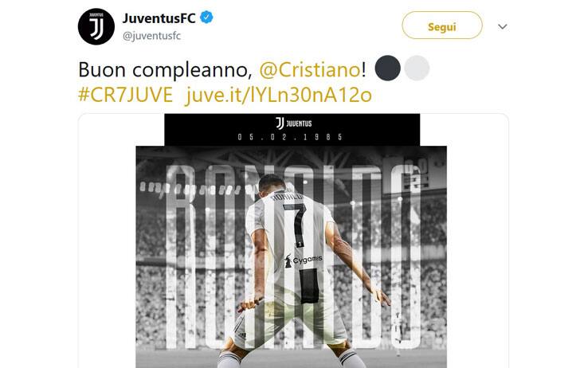The height and width of the screenshot is (368, 588).
Task: Click the Cygames sponsor logo on the jersey
Action: (303, 260)
